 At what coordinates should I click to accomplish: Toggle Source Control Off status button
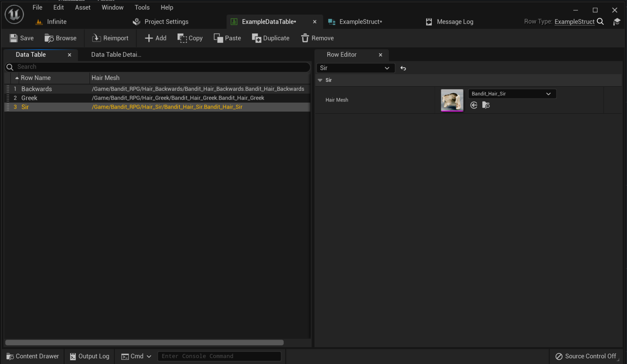[x=586, y=356]
